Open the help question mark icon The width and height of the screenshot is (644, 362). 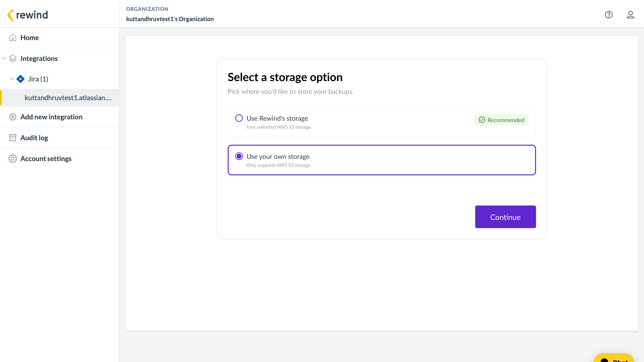click(x=609, y=15)
